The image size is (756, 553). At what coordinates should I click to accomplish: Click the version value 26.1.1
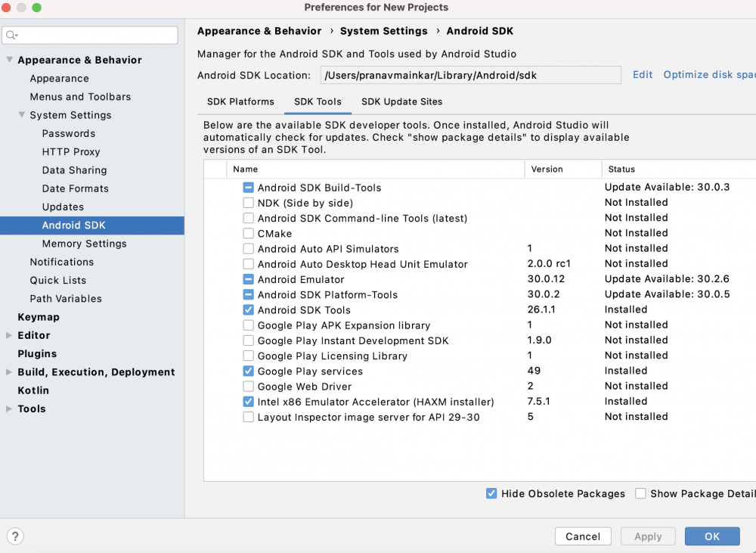tap(541, 309)
